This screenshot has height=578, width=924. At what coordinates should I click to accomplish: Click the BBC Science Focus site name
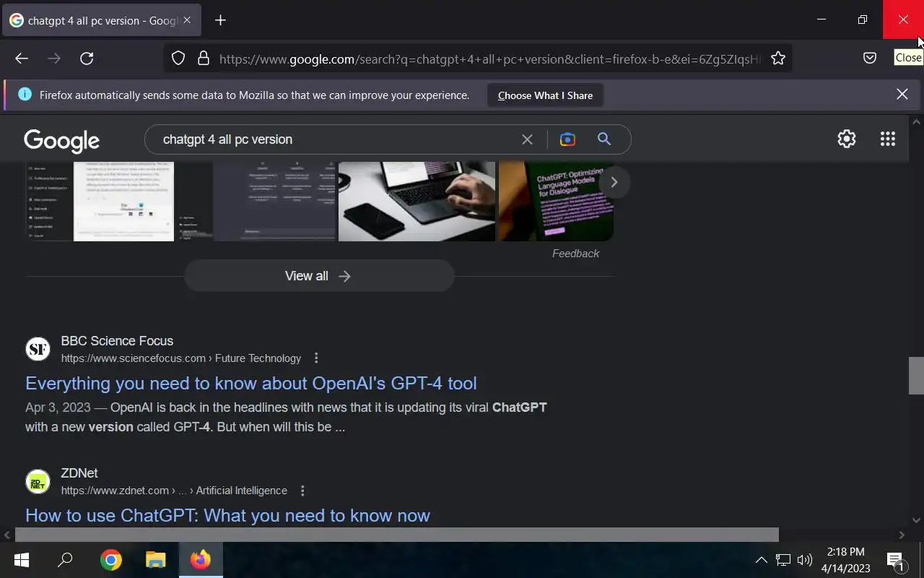tap(117, 341)
